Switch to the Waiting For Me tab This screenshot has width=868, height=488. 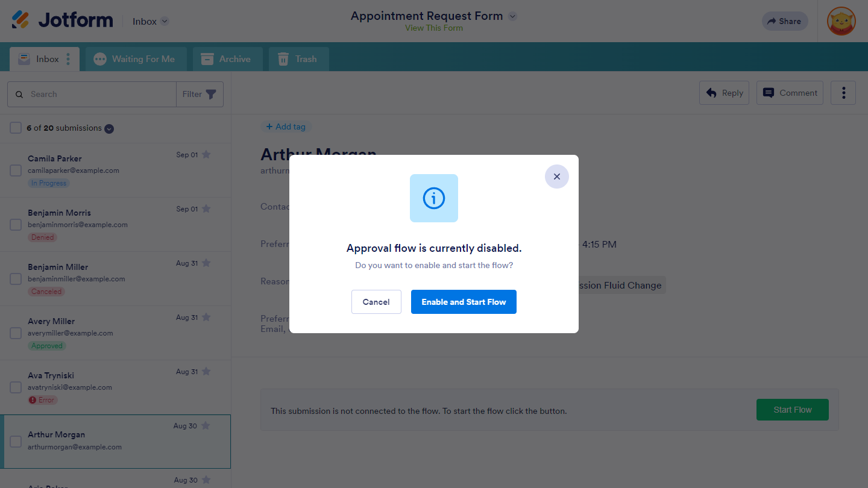point(136,59)
